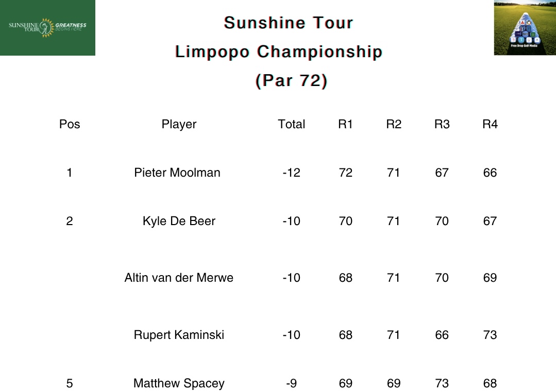Click the Free Drop Golf Media image

tap(525, 28)
